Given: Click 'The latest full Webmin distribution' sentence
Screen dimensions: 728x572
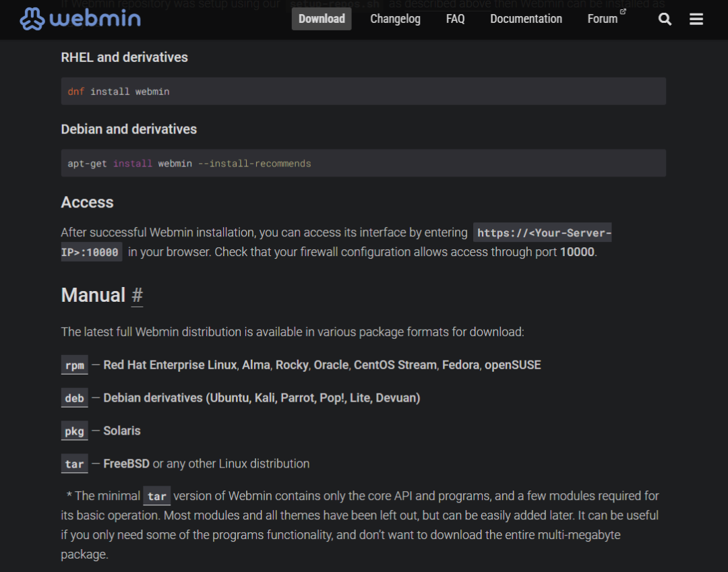Looking at the screenshot, I should [x=293, y=332].
